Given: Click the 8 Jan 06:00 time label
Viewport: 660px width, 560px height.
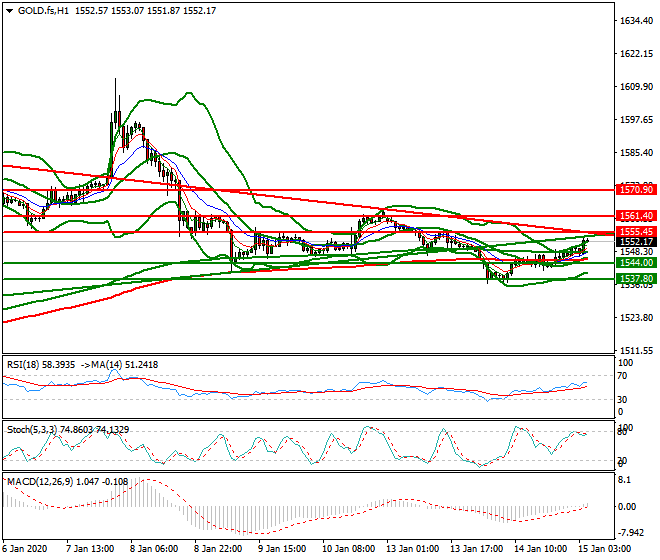Looking at the screenshot, I should pos(154,549).
